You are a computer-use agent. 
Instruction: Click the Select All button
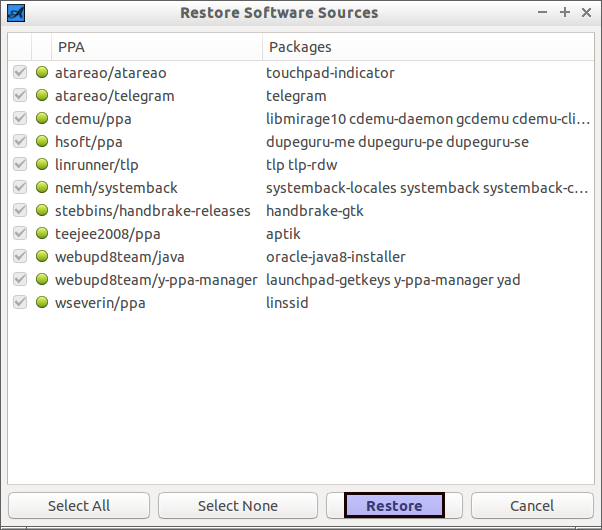(x=79, y=505)
